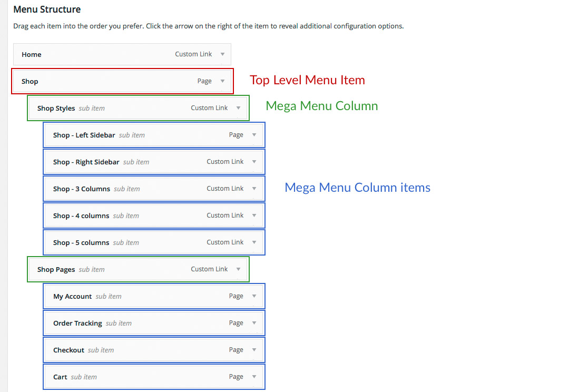Click the Shop Styles item title
This screenshot has width=569, height=392.
[56, 108]
